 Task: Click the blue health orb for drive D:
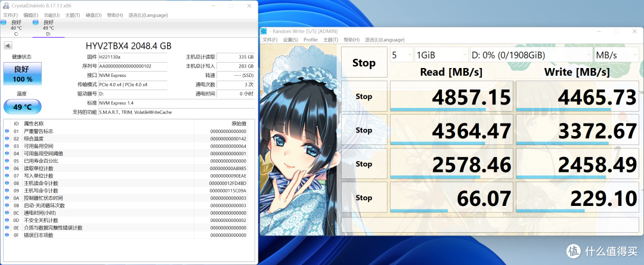(x=36, y=23)
